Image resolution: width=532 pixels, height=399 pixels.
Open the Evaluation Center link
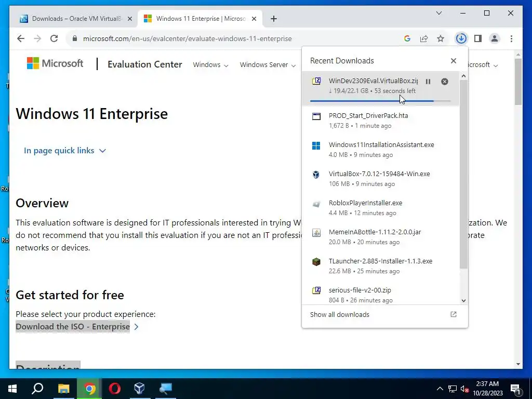point(145,64)
